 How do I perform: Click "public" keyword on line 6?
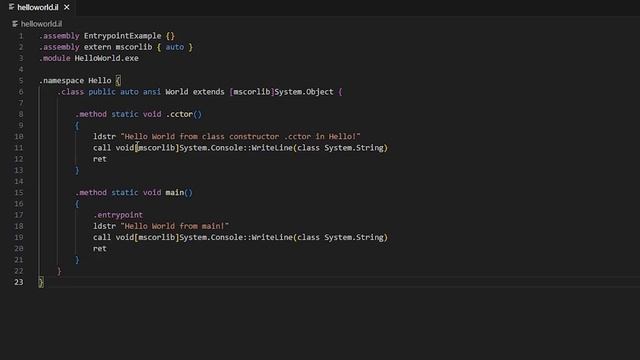tap(102, 92)
